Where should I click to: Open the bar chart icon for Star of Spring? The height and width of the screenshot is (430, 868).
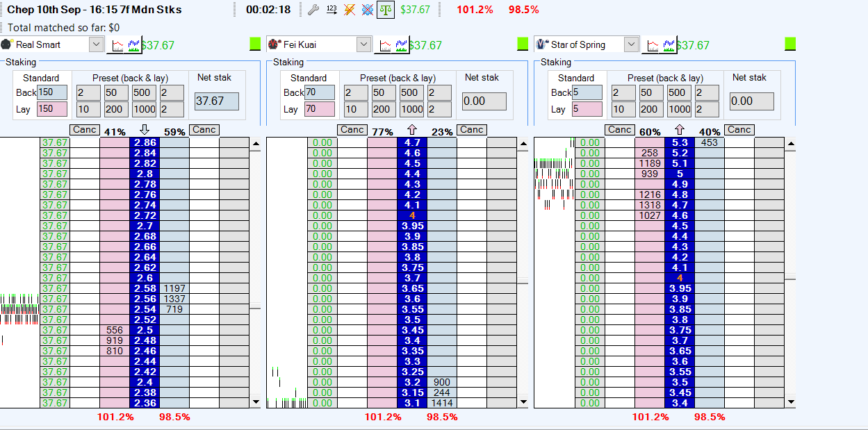[668, 45]
